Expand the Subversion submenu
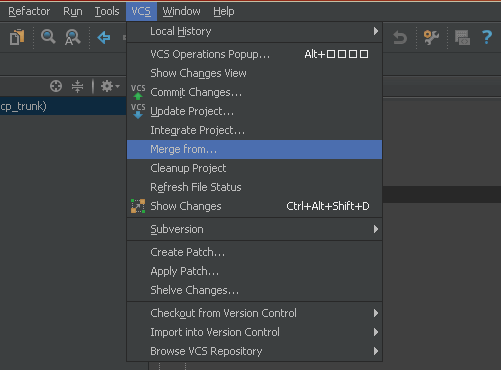Screen dimensions: 501x370 pyautogui.click(x=254, y=229)
